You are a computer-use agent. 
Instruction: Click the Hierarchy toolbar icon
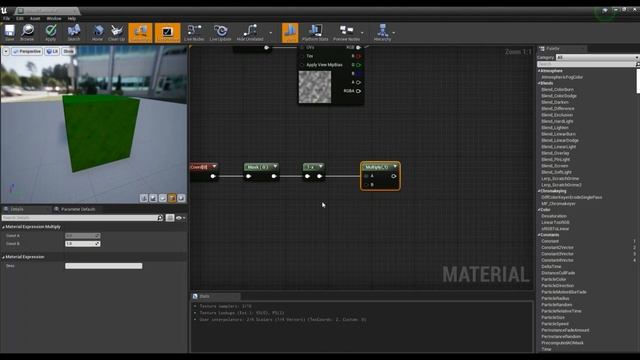point(382,32)
